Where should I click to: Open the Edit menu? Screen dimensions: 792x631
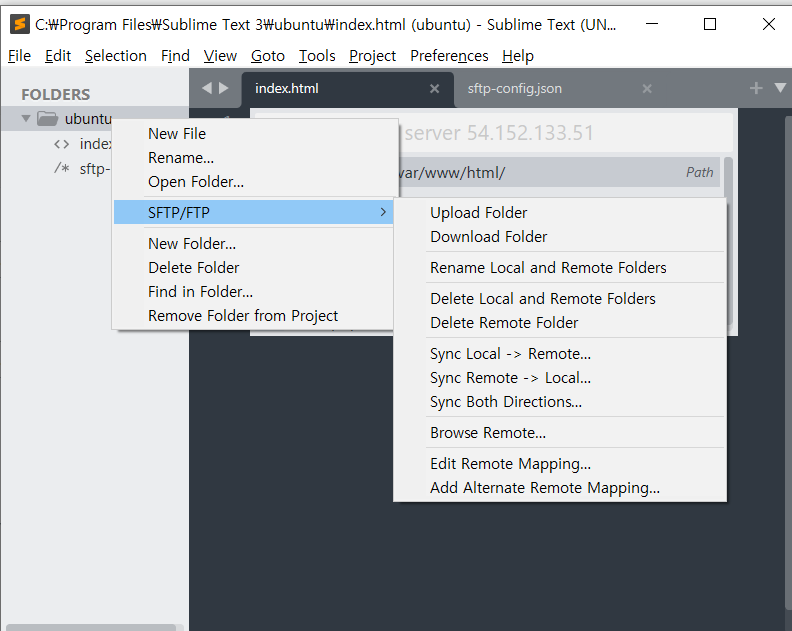pyautogui.click(x=58, y=56)
